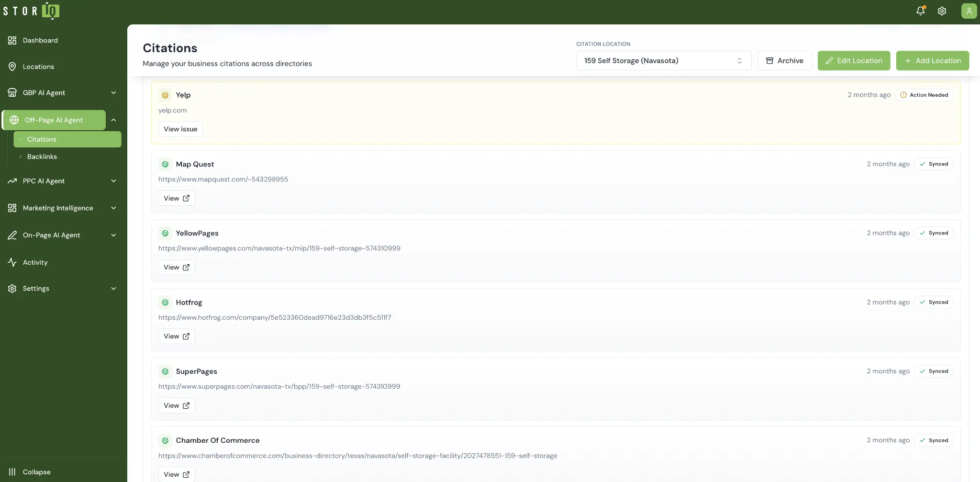The width and height of the screenshot is (980, 482).
Task: Click View button on Chamber Of Commerce card
Action: [x=177, y=474]
